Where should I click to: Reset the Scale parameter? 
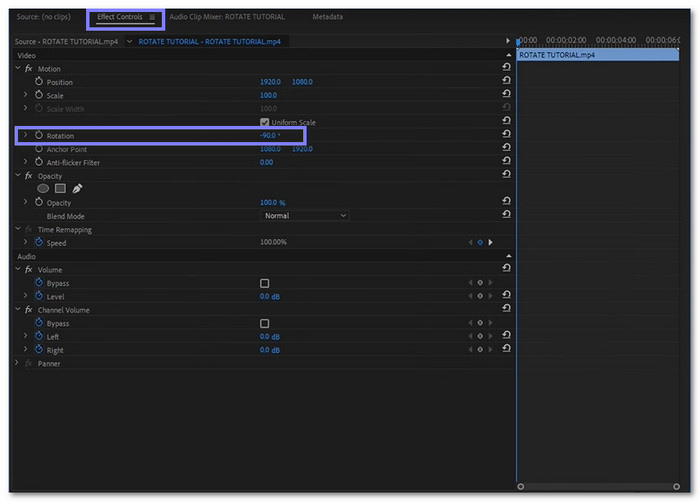(x=506, y=93)
